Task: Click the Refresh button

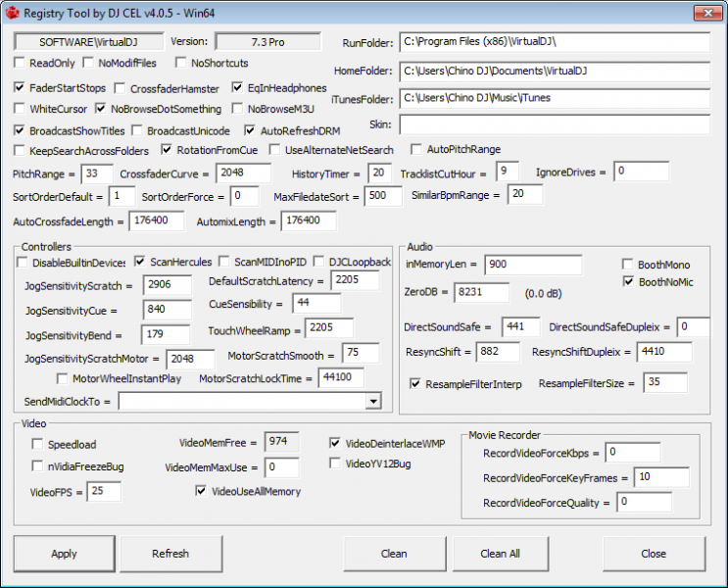Action: tap(170, 554)
